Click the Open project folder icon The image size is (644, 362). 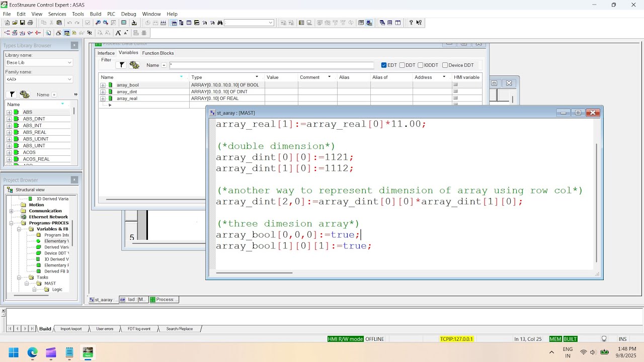pos(15,23)
